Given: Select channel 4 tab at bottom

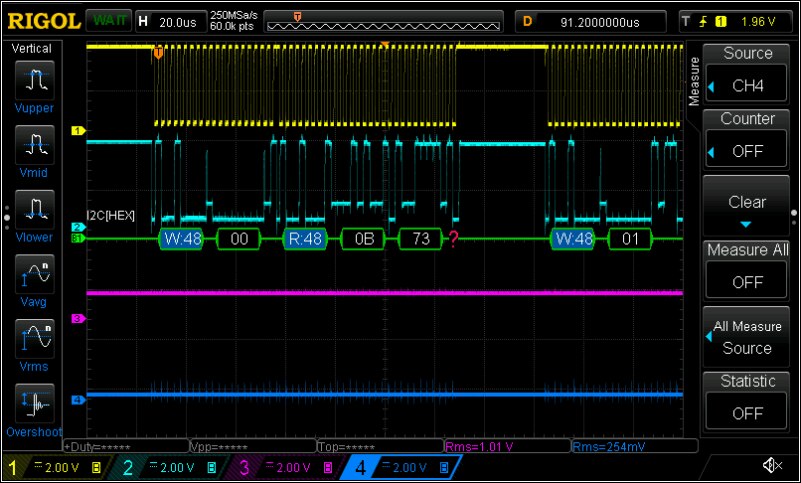Looking at the screenshot, I should pyautogui.click(x=400, y=467).
